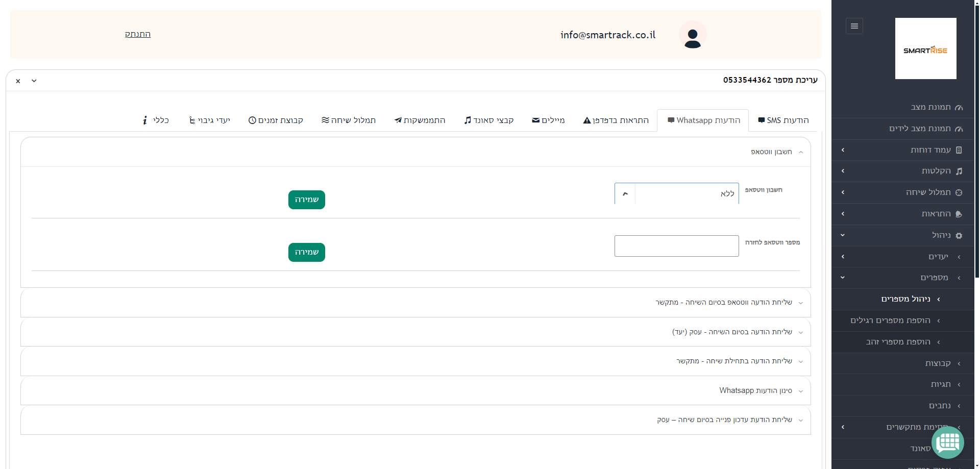Open the כללי tab
Image resolution: width=980 pixels, height=469 pixels.
tap(156, 120)
